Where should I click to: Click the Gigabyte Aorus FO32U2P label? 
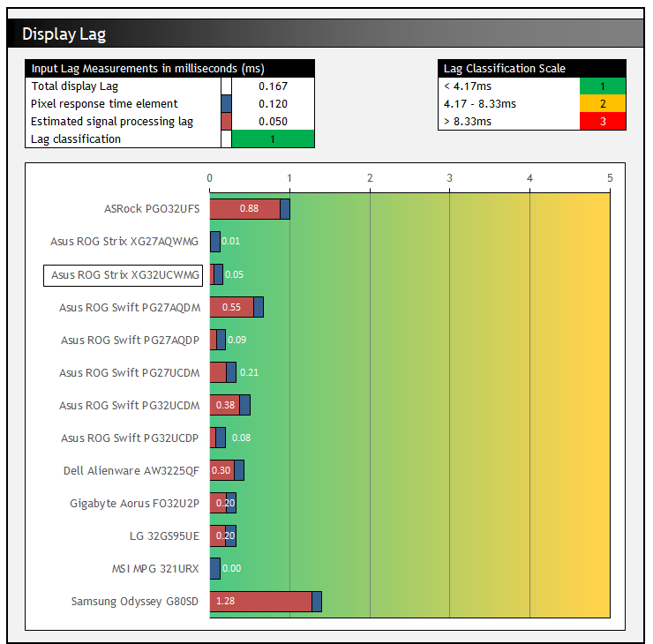[134, 504]
